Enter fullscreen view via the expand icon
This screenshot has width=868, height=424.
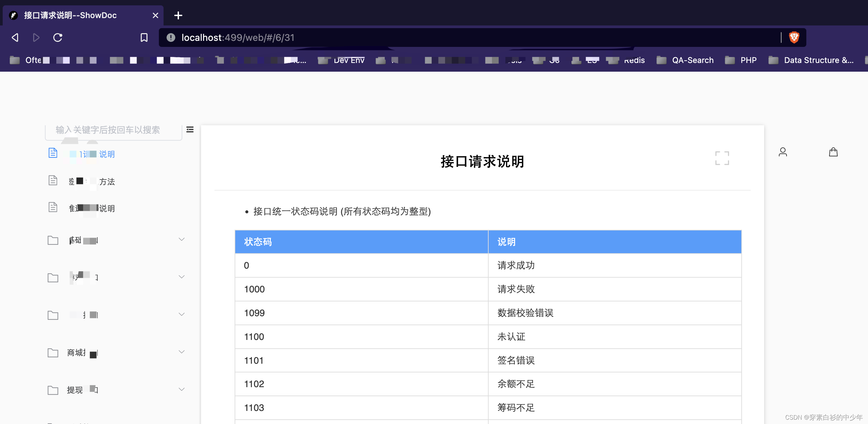click(x=722, y=158)
